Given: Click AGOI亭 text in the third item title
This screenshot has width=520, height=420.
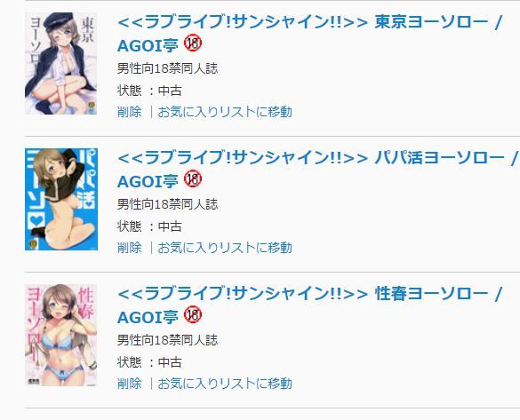Looking at the screenshot, I should [148, 317].
